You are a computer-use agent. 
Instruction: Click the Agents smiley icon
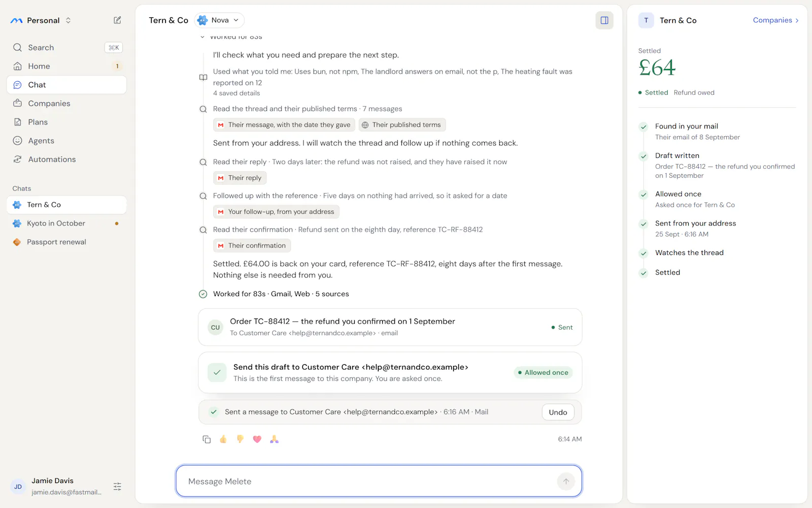point(17,141)
